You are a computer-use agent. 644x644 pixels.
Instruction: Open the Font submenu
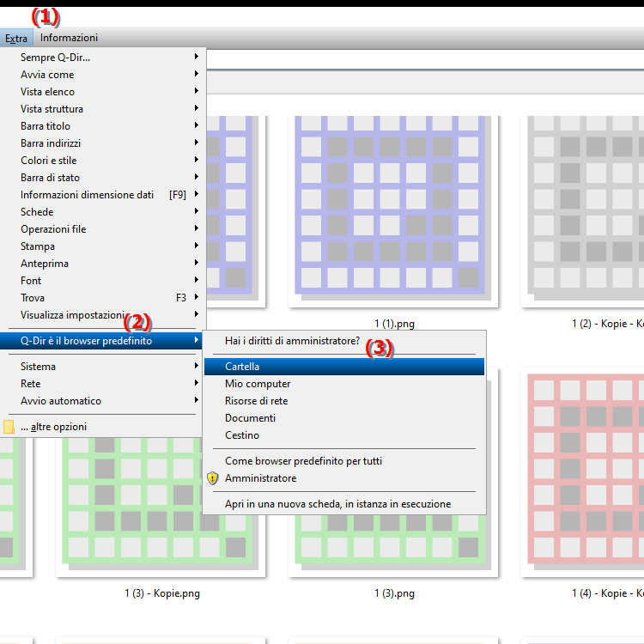pyautogui.click(x=101, y=281)
